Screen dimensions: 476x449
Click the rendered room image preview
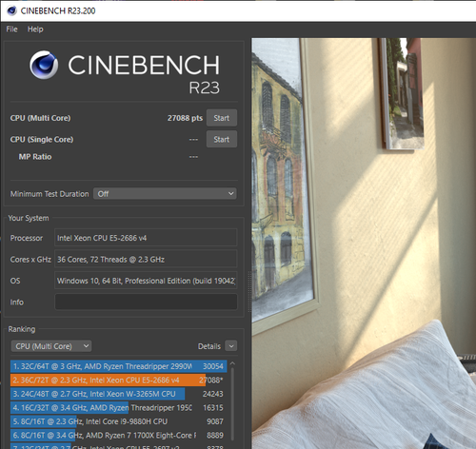364,244
